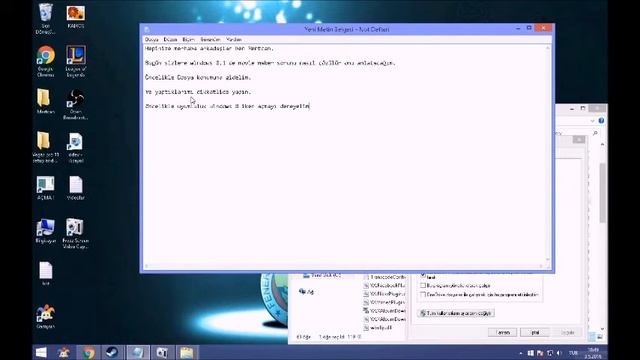Select the winhlp file in Explorer list

point(378,327)
